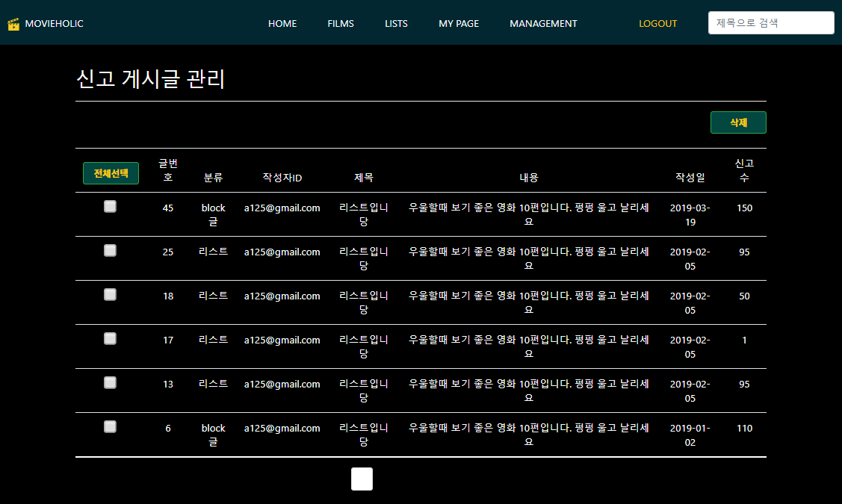
Task: Check the box for post number 6
Action: 110,426
